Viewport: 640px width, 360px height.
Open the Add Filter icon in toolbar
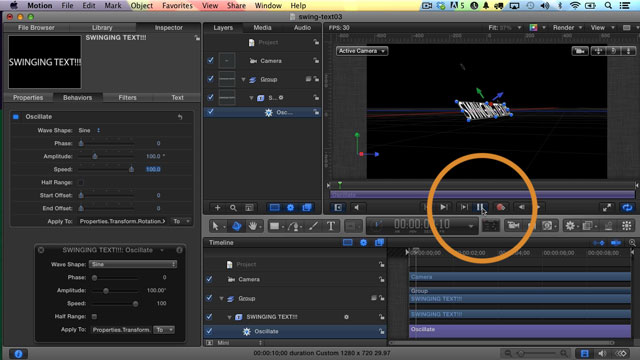tap(587, 225)
